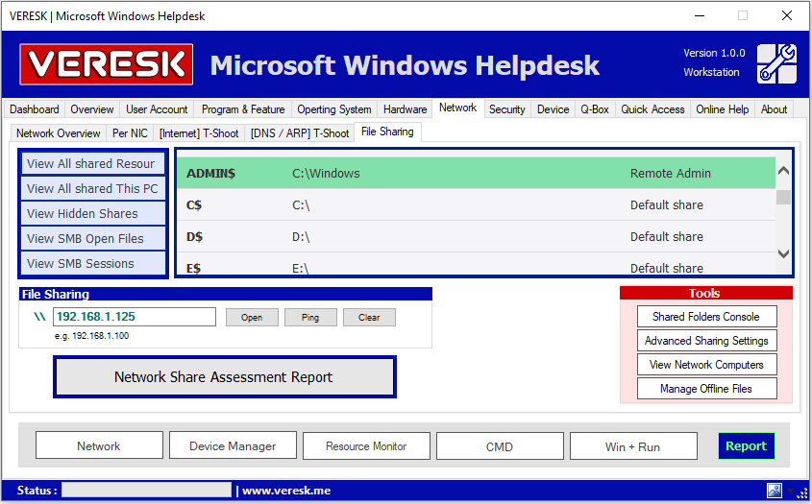Click the picture icon in status bar
Image resolution: width=812 pixels, height=504 pixels.
tap(775, 491)
